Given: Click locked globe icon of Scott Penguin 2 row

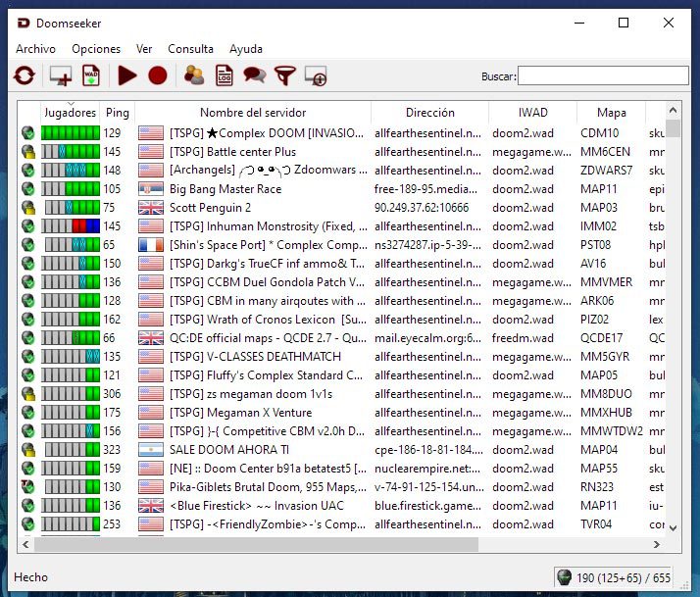Looking at the screenshot, I should point(28,208).
